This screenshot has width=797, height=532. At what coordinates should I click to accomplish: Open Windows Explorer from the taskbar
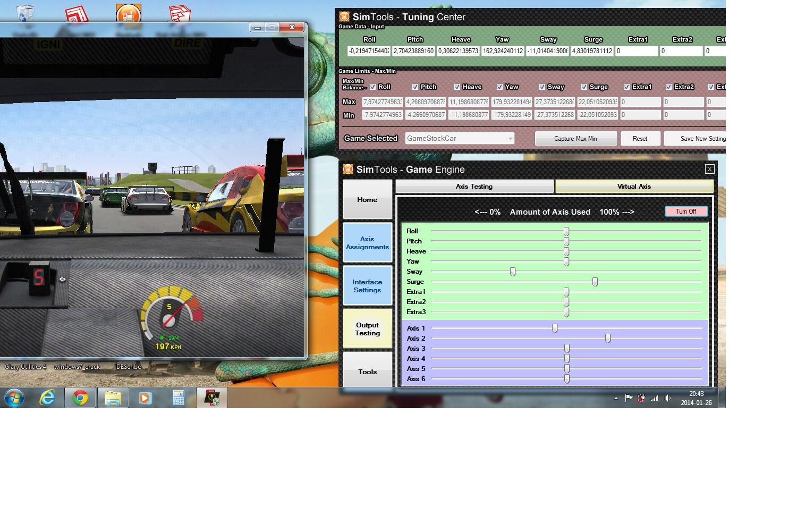click(x=113, y=398)
